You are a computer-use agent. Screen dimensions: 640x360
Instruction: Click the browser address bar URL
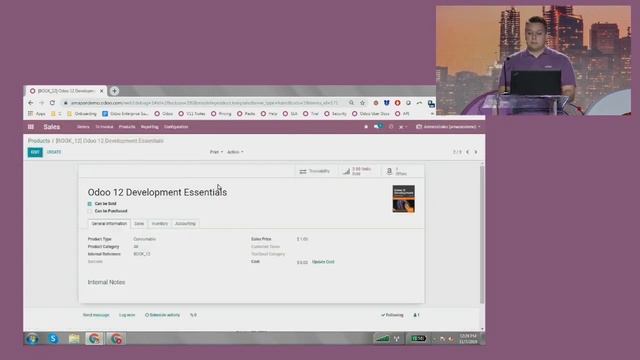point(204,103)
